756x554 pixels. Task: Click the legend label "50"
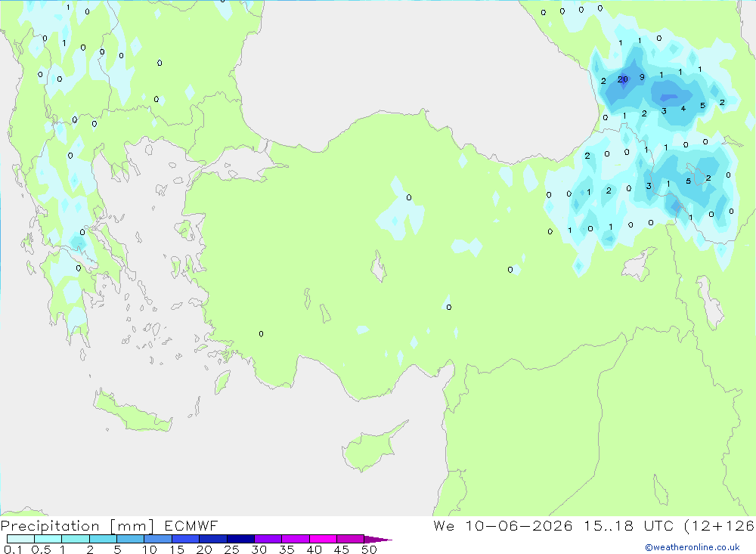pyautogui.click(x=369, y=549)
